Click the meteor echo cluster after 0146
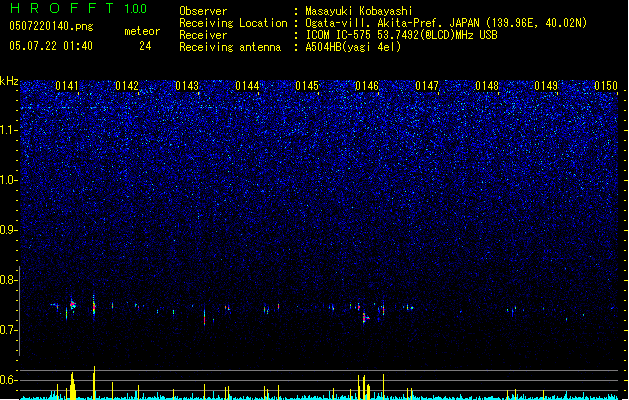629x400 pixels. pos(365,318)
